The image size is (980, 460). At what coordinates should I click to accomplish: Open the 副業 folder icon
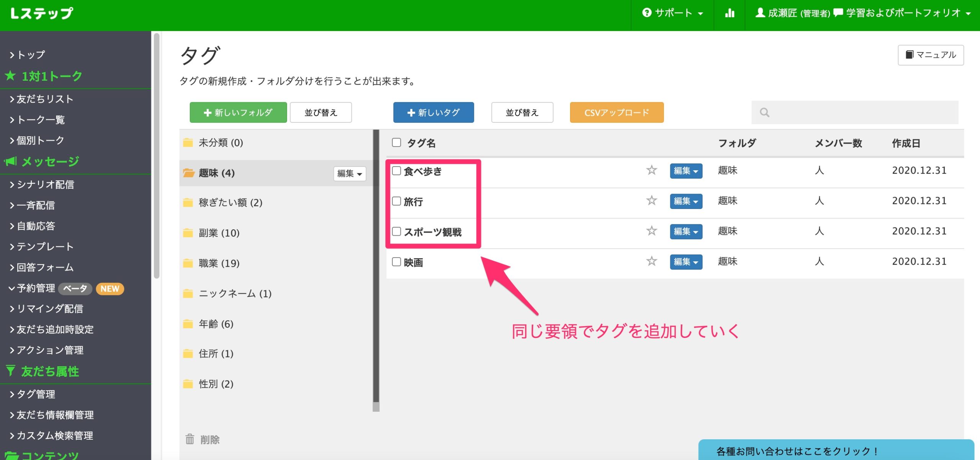[188, 233]
